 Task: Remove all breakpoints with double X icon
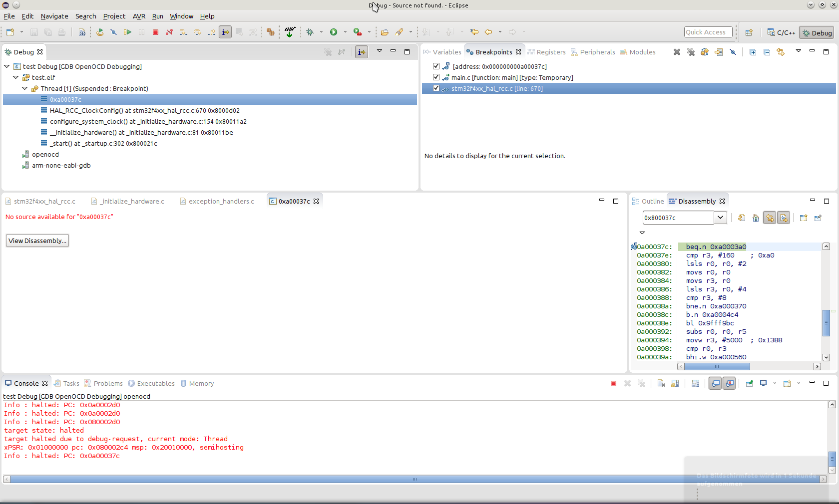click(691, 52)
